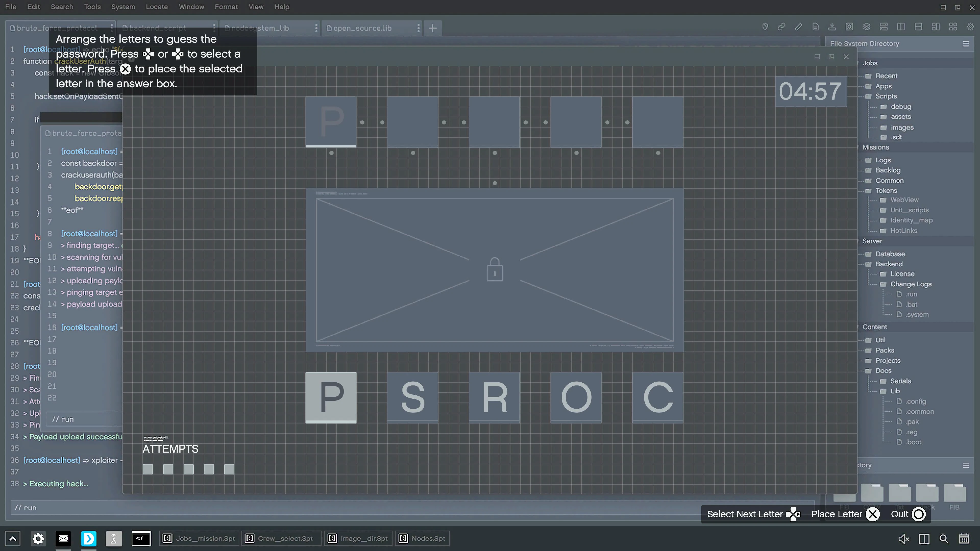This screenshot has width=980, height=551.
Task: Click the stacked layers toolbar icon
Action: coord(866,27)
